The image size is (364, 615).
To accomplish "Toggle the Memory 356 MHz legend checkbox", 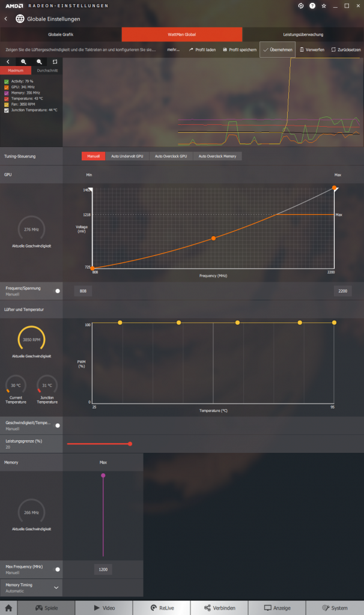I will 6,93.
